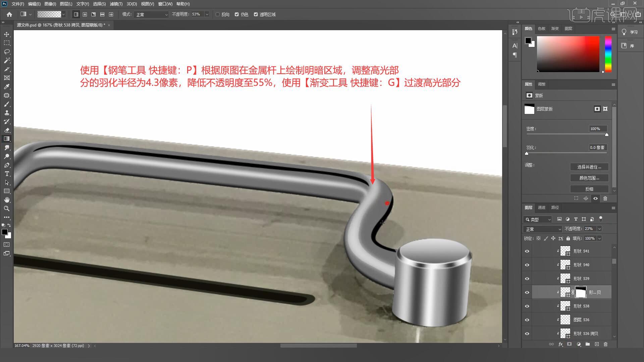Hide the 形状 541 layer

527,251
